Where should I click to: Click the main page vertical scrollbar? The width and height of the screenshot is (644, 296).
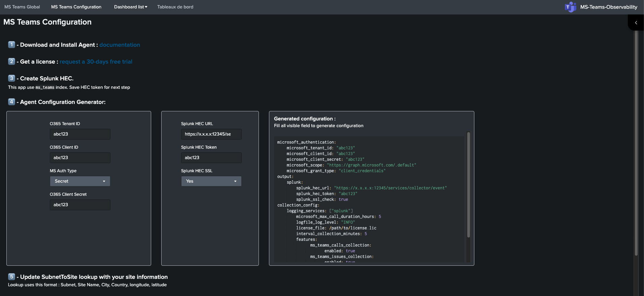[636, 143]
